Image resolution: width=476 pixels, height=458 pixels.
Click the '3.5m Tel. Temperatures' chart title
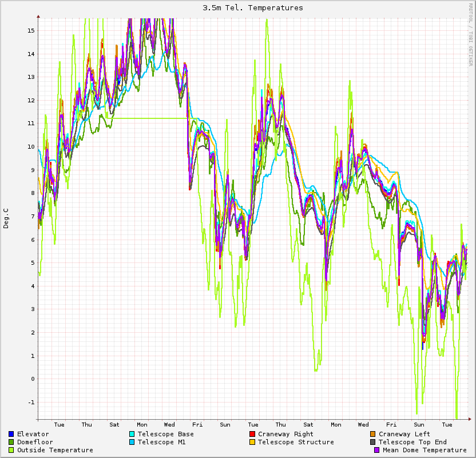click(253, 8)
